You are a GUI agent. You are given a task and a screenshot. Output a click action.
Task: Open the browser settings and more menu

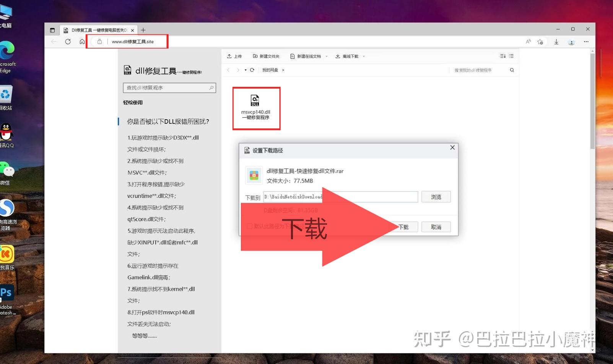point(586,42)
